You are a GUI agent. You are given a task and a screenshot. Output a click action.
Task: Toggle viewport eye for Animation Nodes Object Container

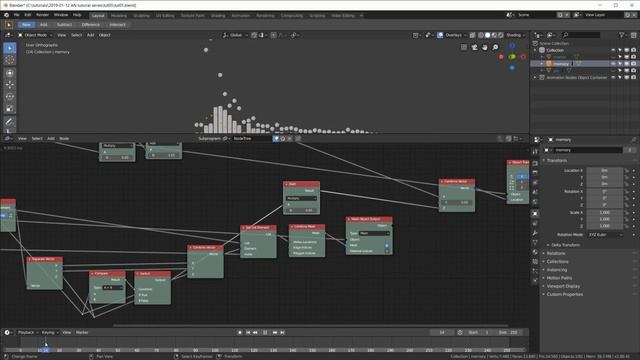[613, 77]
